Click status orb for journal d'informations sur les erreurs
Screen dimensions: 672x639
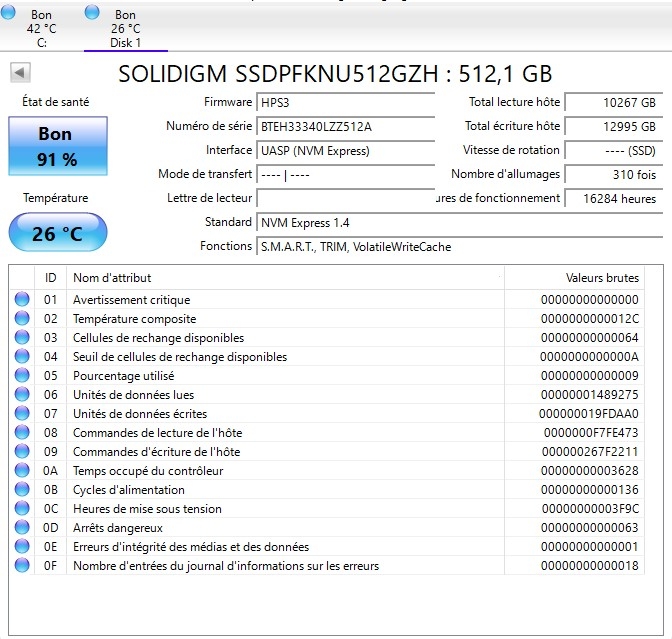22,565
